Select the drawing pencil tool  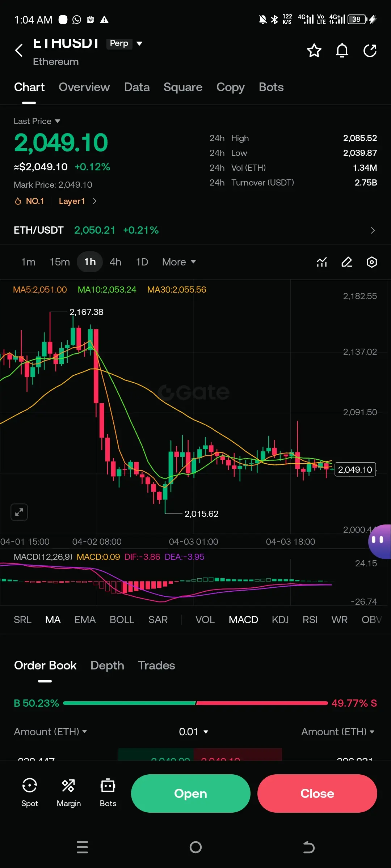pyautogui.click(x=347, y=262)
